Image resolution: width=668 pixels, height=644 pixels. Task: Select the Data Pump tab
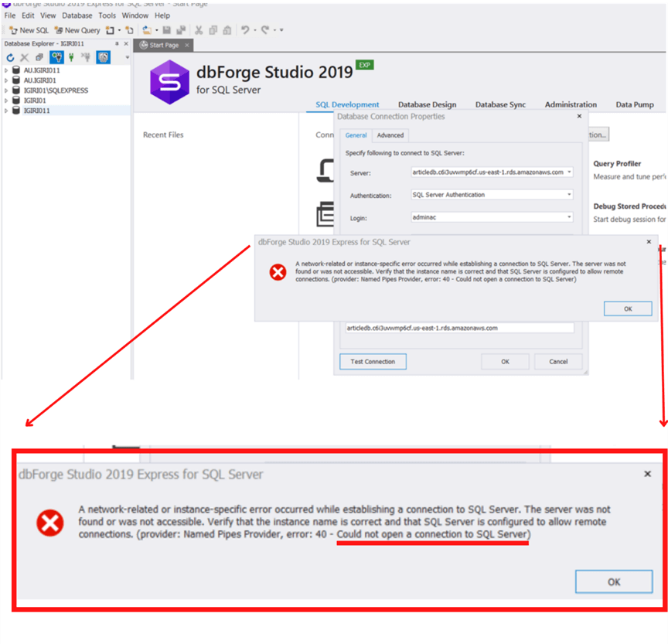[635, 105]
